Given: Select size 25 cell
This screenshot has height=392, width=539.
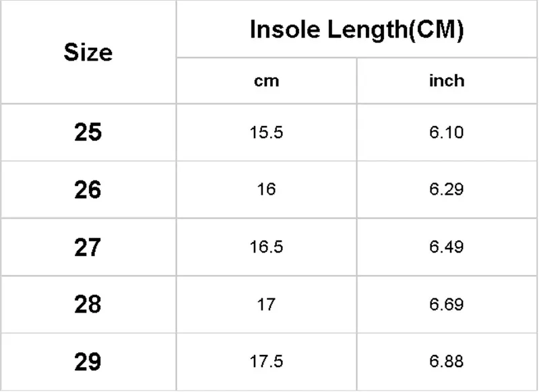Looking at the screenshot, I should 88,132.
